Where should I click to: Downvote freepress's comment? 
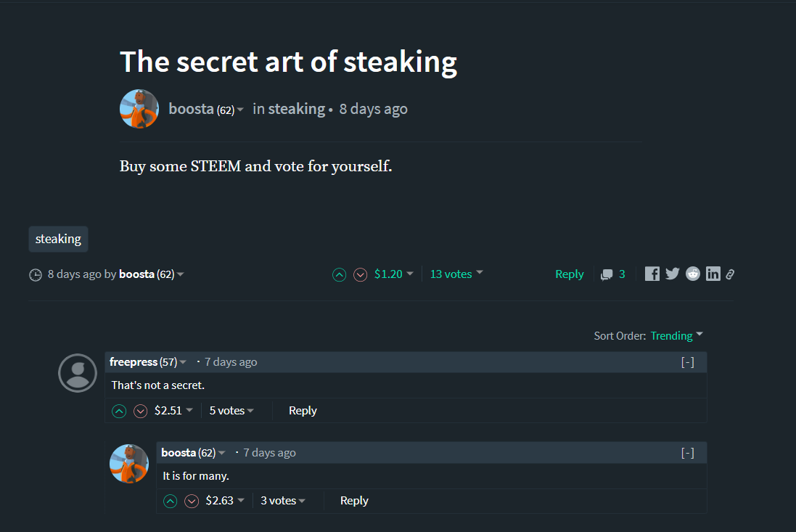[141, 411]
